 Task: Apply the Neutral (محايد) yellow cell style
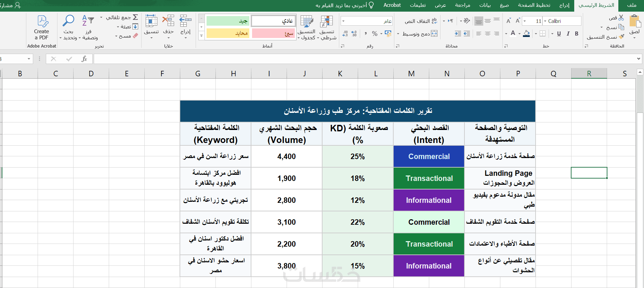coord(228,34)
